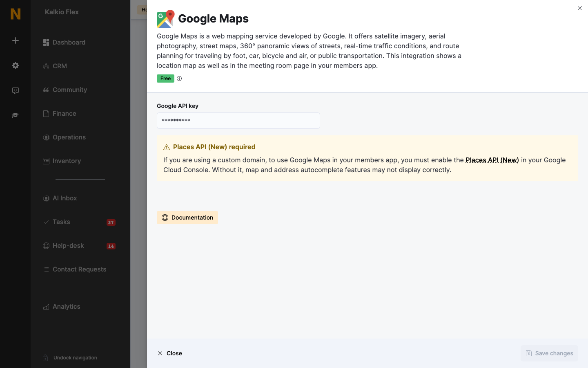Click the 14 badge on Help-desk
This screenshot has width=588, height=368.
click(111, 246)
